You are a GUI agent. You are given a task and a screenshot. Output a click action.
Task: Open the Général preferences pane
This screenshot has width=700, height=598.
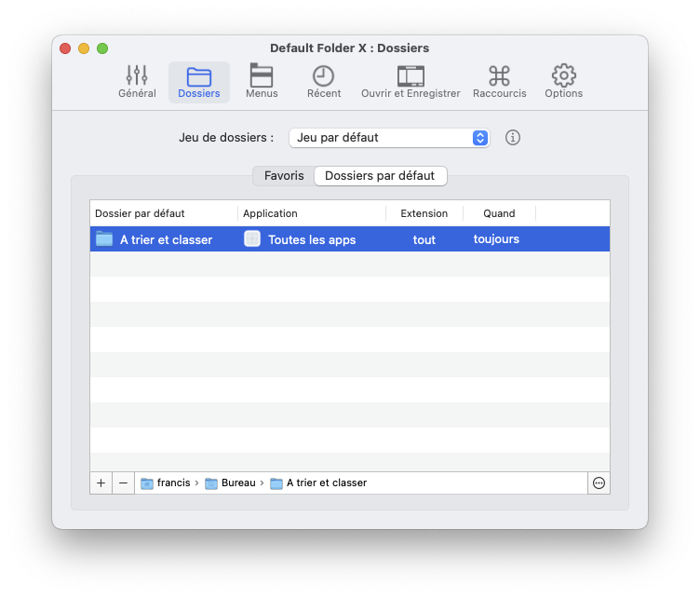point(137,82)
